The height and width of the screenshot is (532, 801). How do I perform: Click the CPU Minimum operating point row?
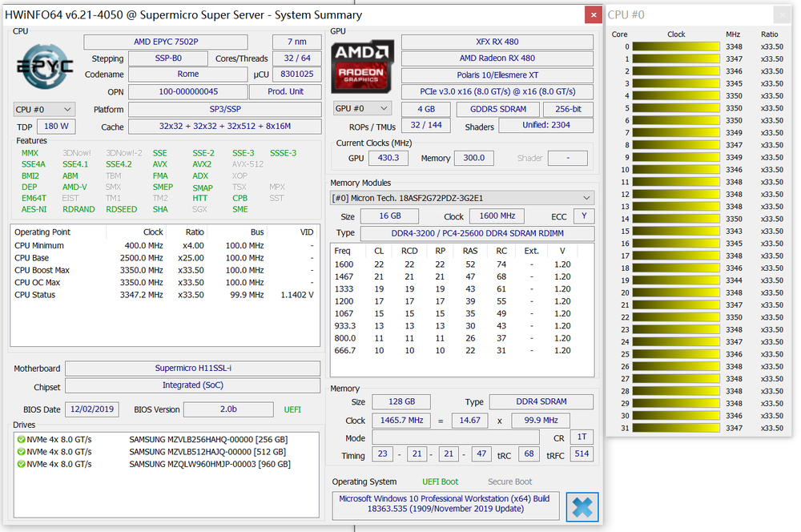(x=164, y=246)
